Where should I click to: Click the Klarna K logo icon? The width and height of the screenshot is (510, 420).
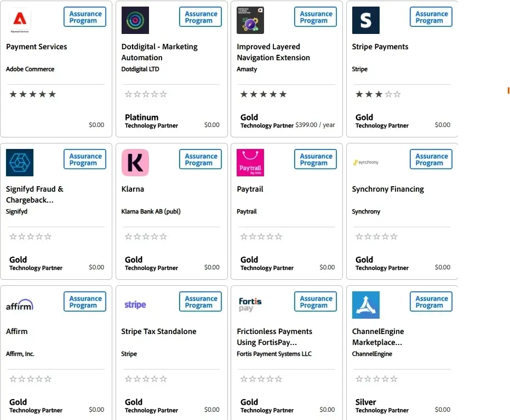[135, 162]
